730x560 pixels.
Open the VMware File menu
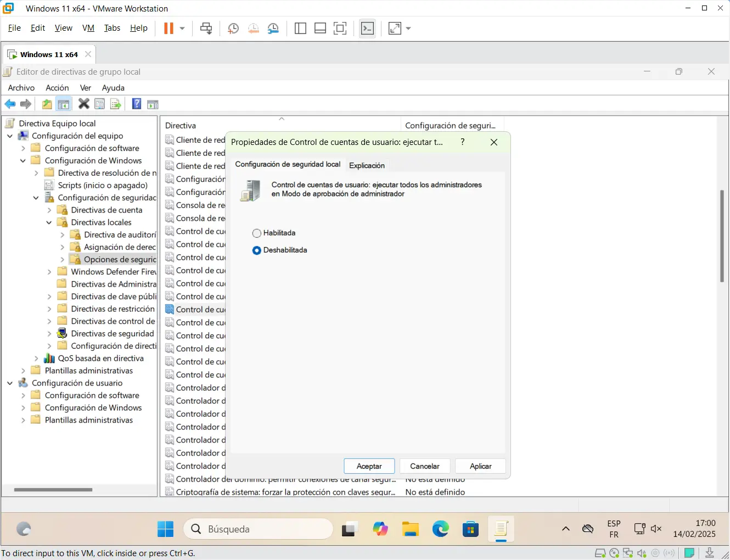pyautogui.click(x=14, y=28)
